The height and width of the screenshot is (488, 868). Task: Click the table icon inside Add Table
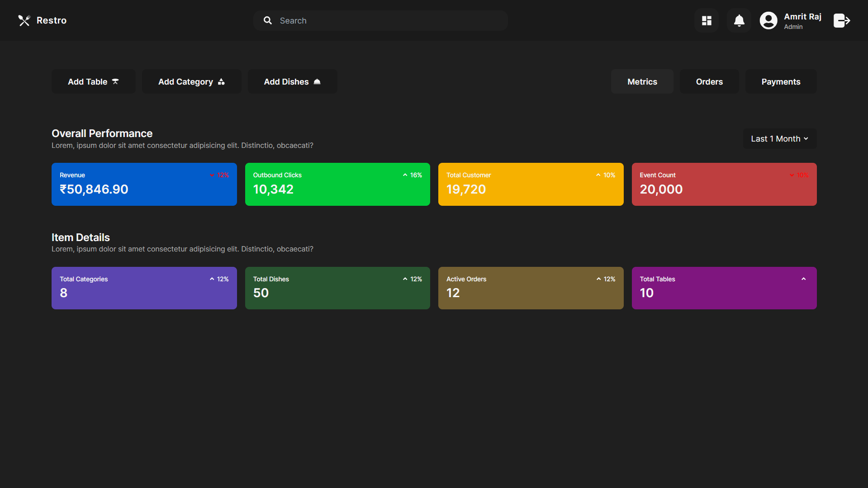[115, 81]
